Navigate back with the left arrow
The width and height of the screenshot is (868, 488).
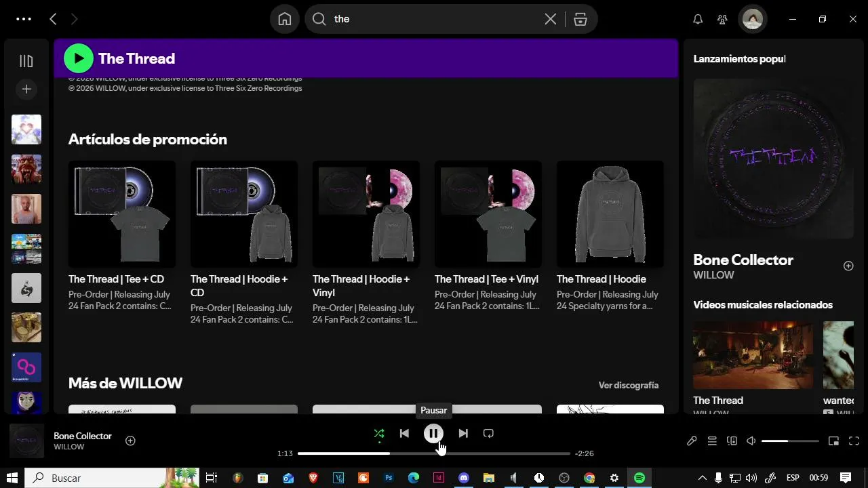tap(53, 19)
